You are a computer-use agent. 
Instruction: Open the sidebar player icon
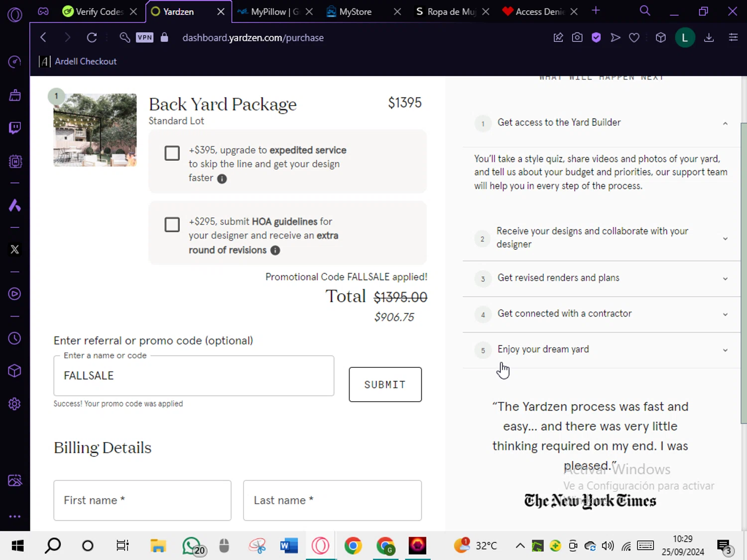click(x=15, y=294)
